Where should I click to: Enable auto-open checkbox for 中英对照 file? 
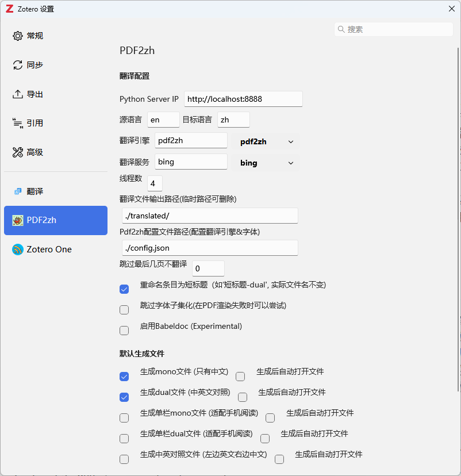tap(279, 459)
